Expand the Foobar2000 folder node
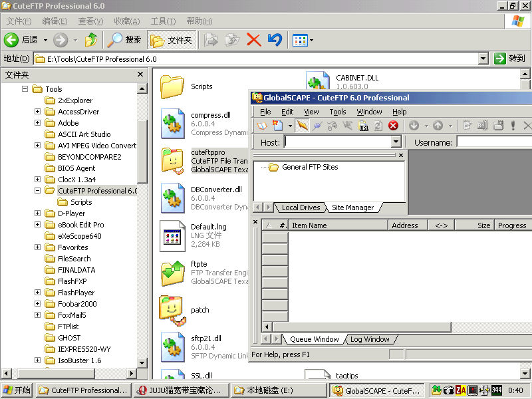Image resolution: width=532 pixels, height=399 pixels. pyautogui.click(x=38, y=304)
